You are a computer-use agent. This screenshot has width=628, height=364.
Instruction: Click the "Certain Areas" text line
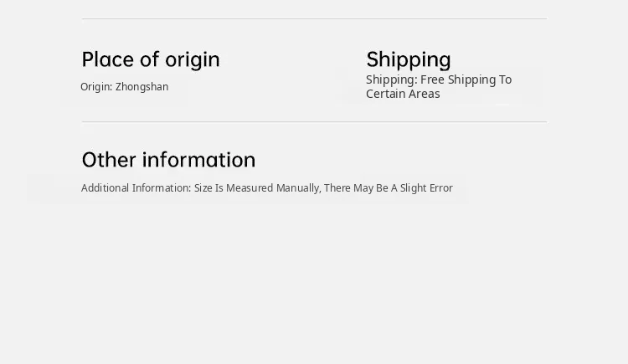[403, 94]
